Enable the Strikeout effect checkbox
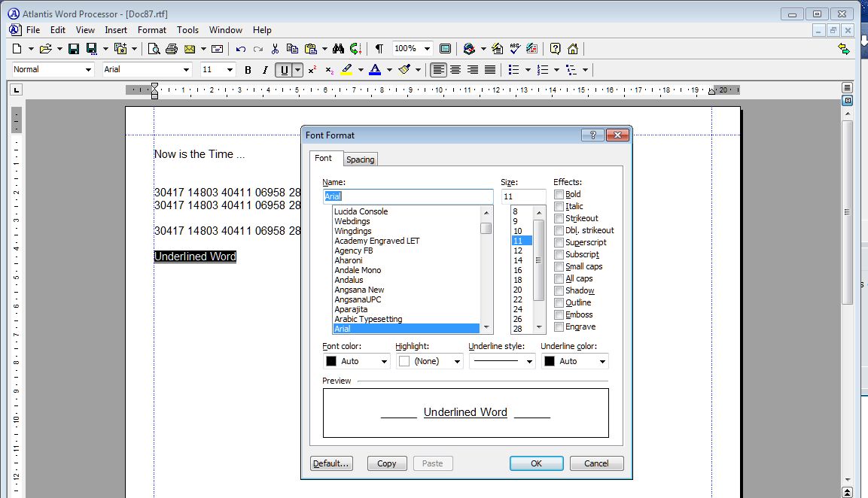This screenshot has width=868, height=498. coord(559,218)
